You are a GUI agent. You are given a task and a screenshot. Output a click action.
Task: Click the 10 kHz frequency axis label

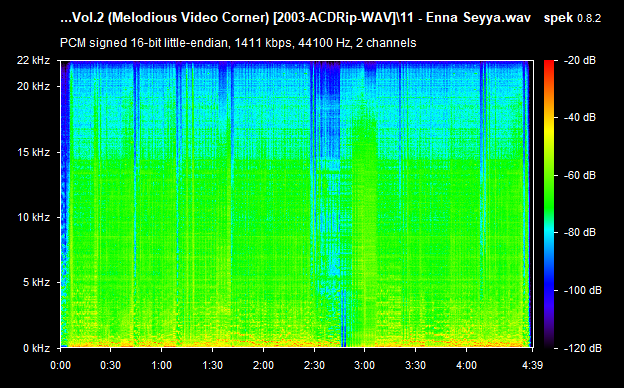click(x=33, y=217)
